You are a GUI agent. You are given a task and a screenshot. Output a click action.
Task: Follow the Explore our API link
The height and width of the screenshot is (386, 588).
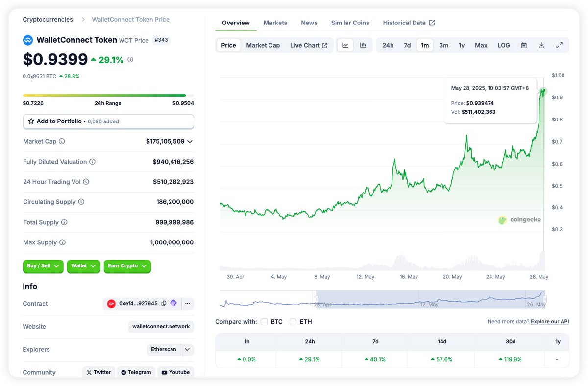550,322
